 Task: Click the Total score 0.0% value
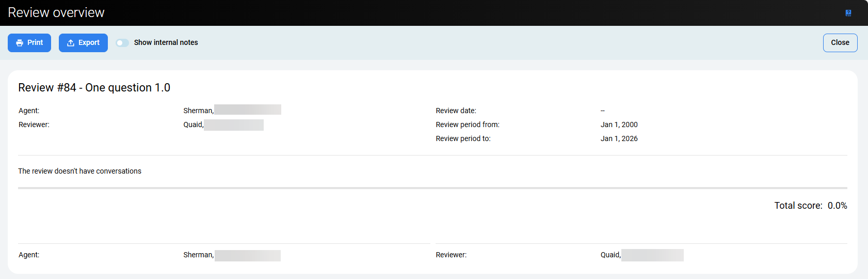837,206
